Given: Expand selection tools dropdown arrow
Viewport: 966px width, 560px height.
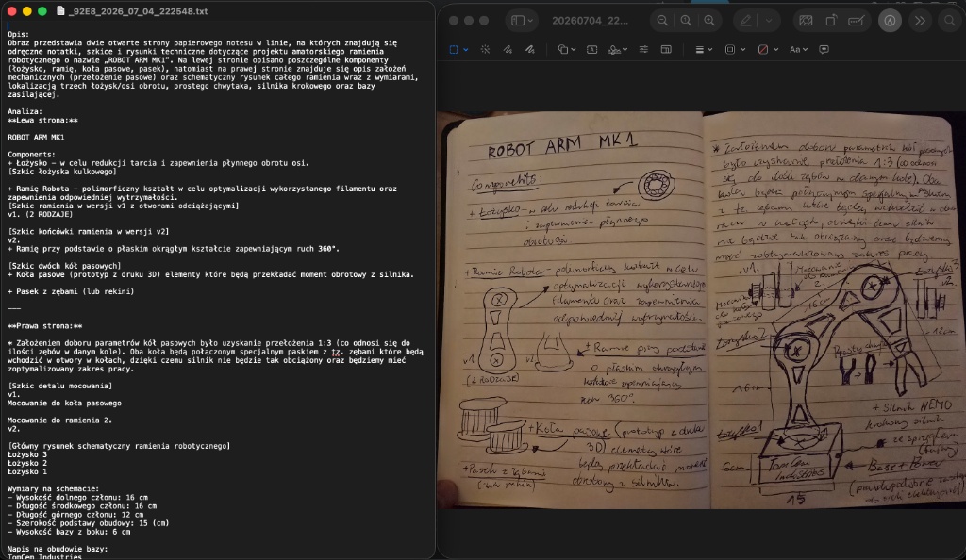Looking at the screenshot, I should 466,49.
